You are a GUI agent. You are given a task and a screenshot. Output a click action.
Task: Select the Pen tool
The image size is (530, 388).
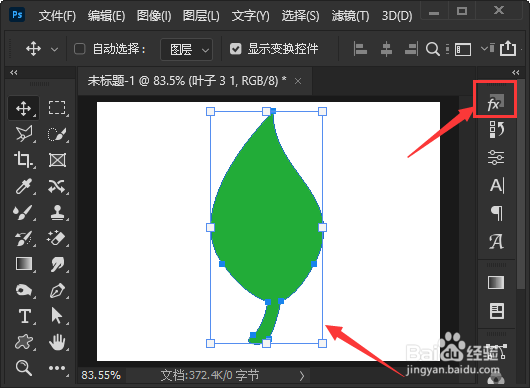(57, 290)
